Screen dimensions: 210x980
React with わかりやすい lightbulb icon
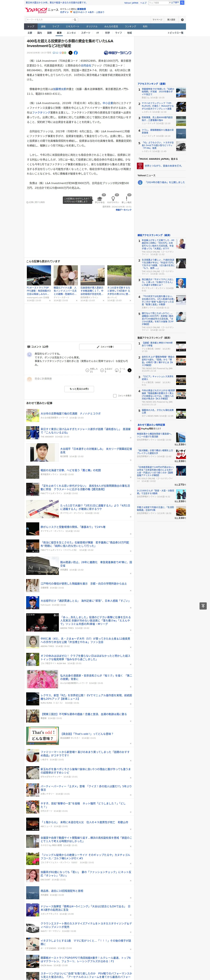tap(113, 199)
